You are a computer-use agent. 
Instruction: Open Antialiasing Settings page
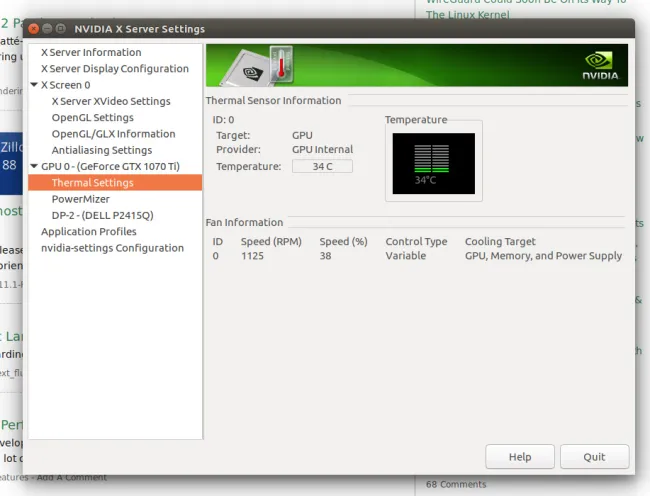point(101,150)
